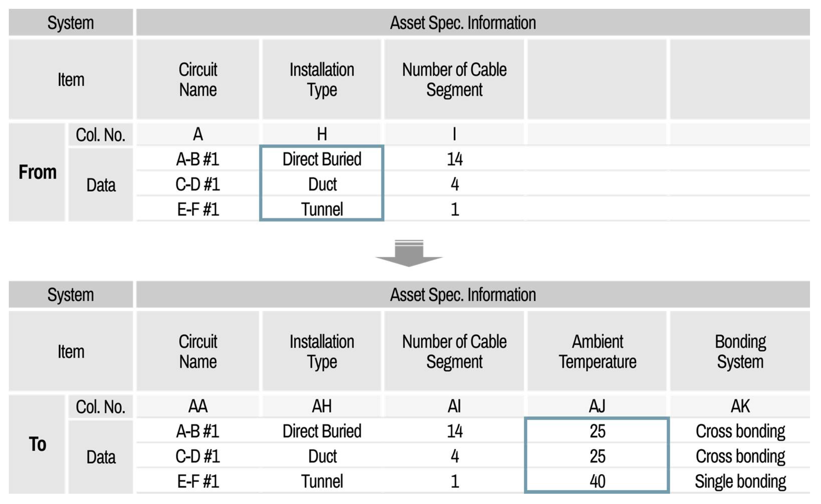The image size is (821, 504).
Task: Click column number AK cell
Action: point(740,406)
